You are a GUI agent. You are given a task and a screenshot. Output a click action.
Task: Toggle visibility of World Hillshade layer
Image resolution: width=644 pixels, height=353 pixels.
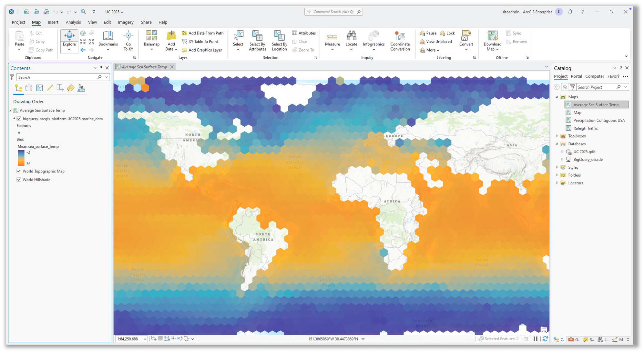coord(19,180)
